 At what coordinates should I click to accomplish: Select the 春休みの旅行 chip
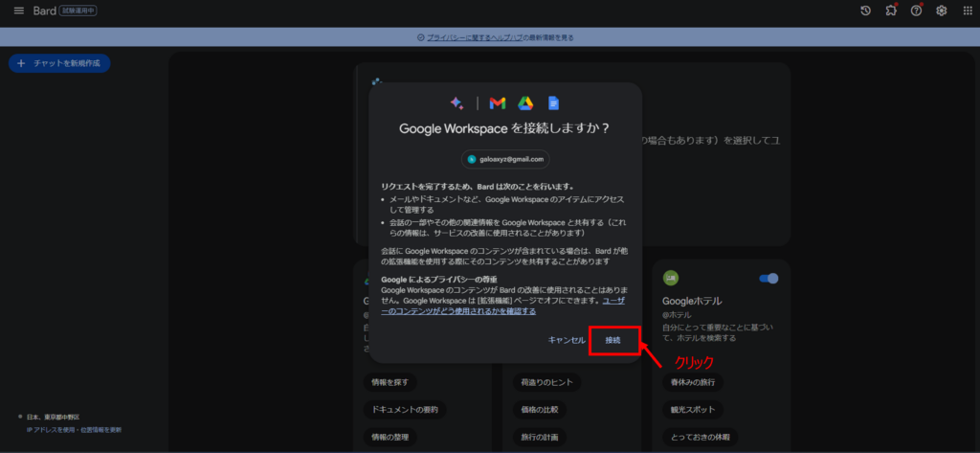693,382
